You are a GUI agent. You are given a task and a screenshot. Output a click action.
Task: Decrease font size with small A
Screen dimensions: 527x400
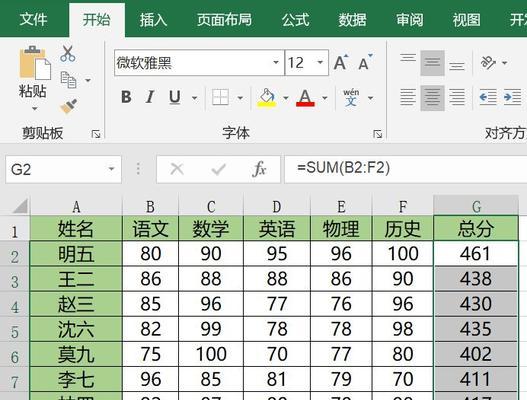tap(365, 63)
